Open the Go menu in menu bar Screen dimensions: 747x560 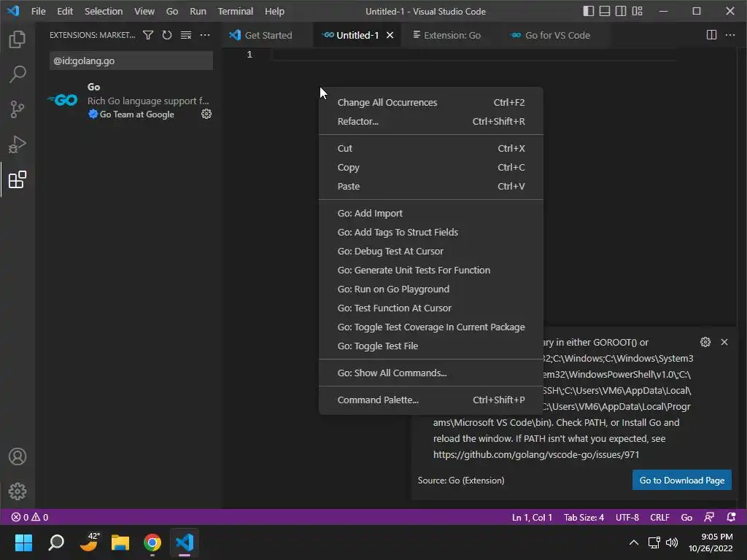point(172,11)
